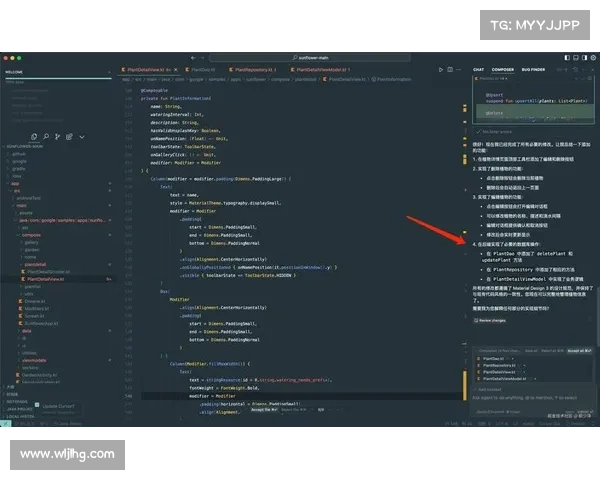Click the Accept all button in composer
The image size is (600, 480).
tap(580, 351)
